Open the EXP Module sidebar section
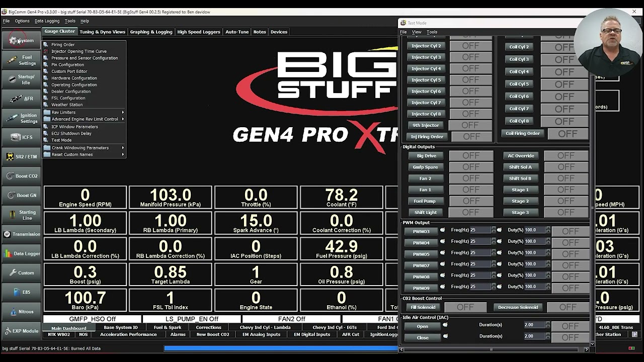 (21, 331)
